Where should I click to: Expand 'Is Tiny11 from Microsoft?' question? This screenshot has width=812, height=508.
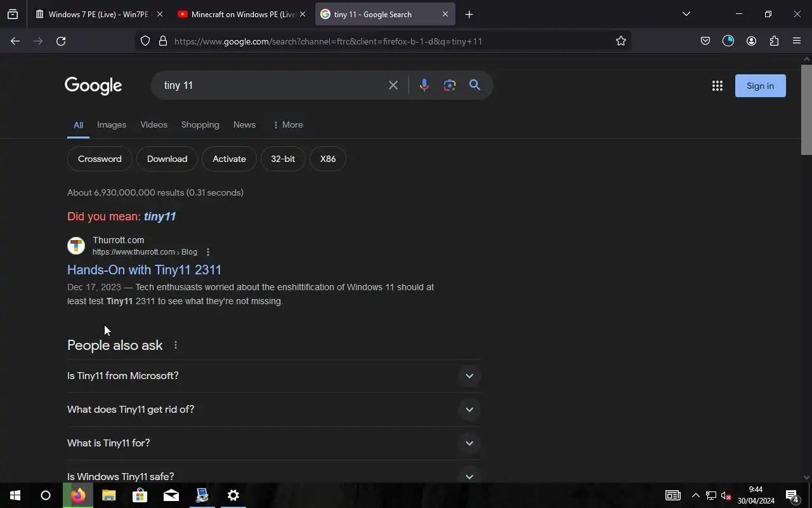[274, 376]
